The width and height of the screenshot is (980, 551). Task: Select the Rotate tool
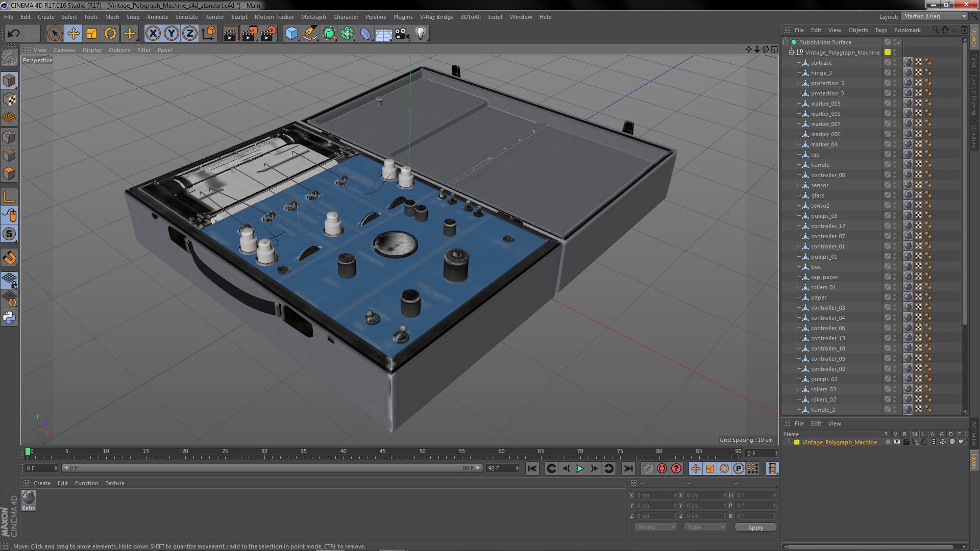click(110, 34)
